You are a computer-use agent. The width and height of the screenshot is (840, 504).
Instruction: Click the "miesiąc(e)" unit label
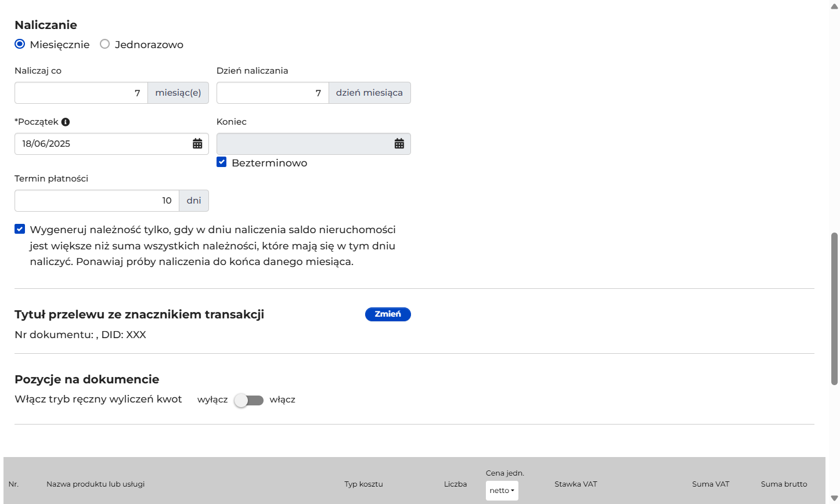pyautogui.click(x=178, y=93)
